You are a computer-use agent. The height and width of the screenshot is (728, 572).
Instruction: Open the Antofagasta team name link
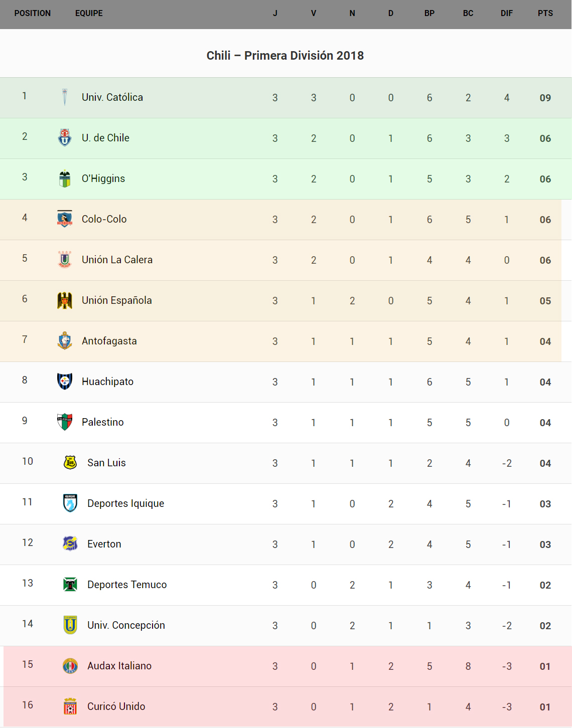point(109,341)
